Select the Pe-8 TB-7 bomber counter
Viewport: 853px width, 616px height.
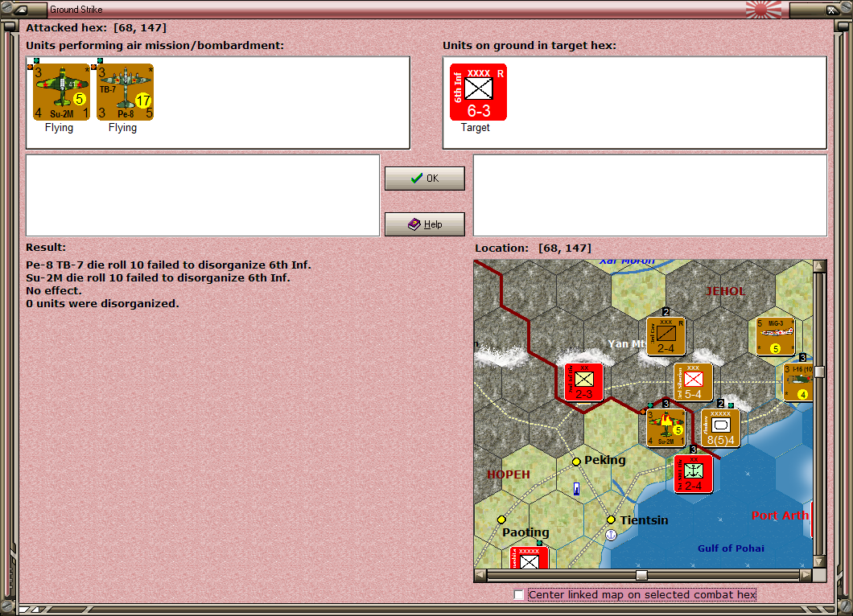click(x=125, y=92)
